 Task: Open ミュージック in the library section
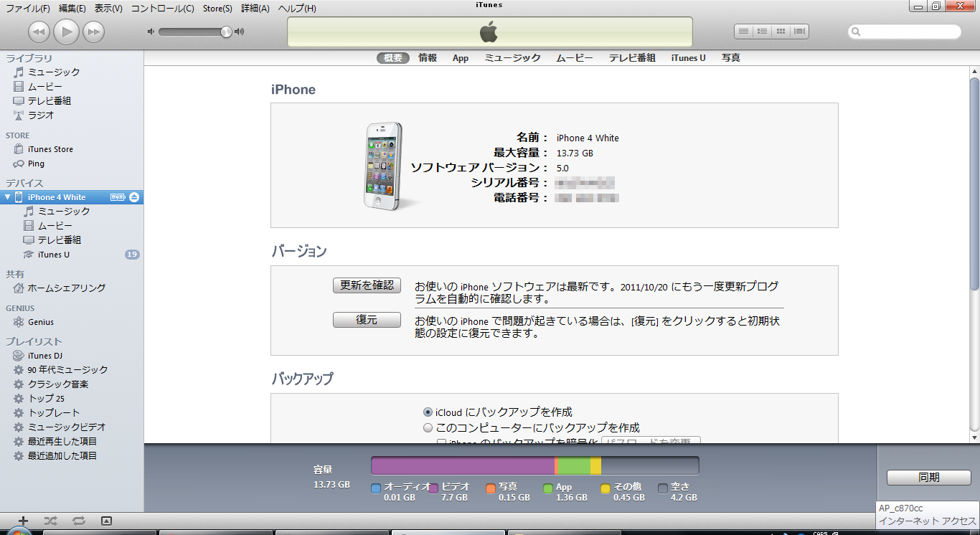coord(54,72)
